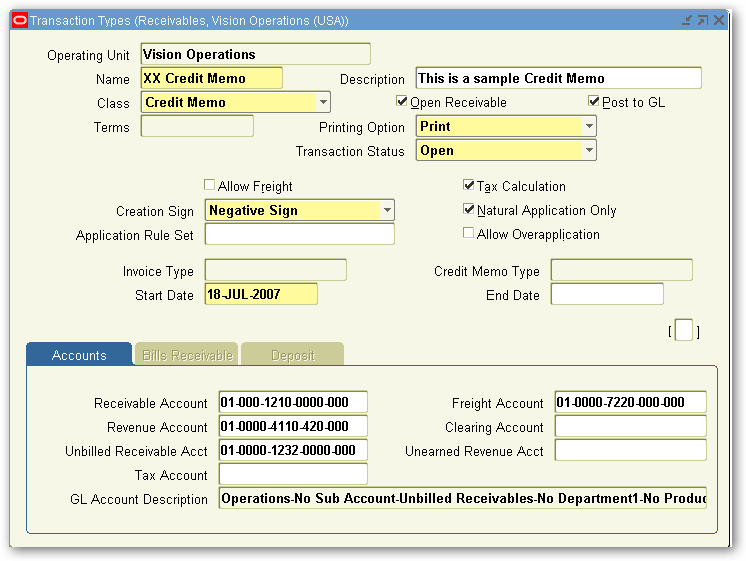Click the Terms field
The image size is (746, 561).
click(x=197, y=127)
